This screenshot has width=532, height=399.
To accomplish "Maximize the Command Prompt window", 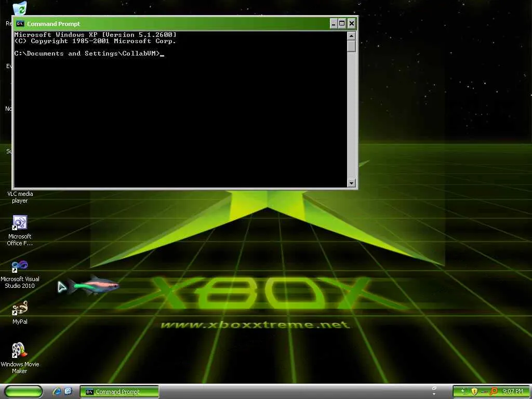I will 342,23.
